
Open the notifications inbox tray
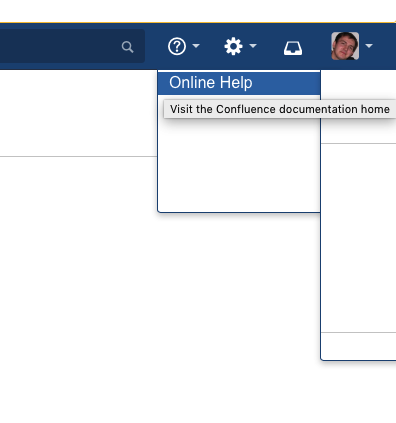[293, 48]
